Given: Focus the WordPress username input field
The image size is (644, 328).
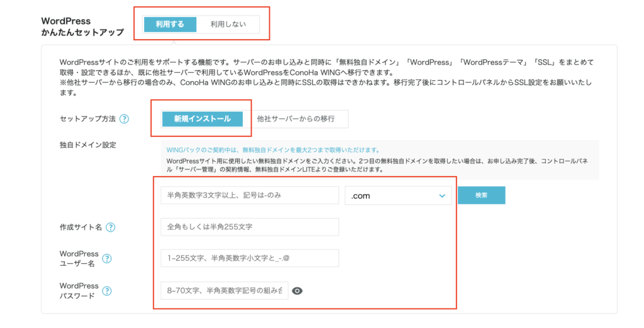Looking at the screenshot, I should 250,258.
